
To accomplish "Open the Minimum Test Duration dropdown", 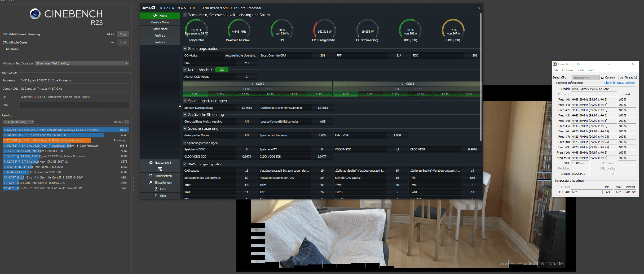I will [x=82, y=63].
